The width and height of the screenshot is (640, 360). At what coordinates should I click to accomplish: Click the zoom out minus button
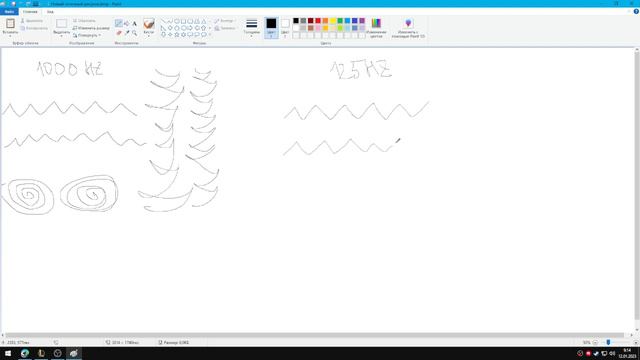(x=596, y=342)
